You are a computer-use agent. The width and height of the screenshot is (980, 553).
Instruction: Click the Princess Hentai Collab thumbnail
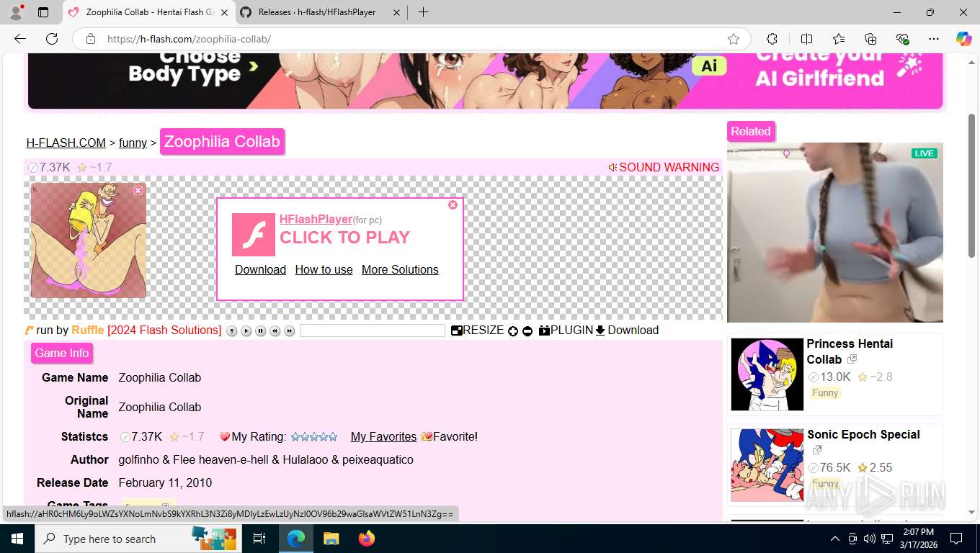pos(767,374)
